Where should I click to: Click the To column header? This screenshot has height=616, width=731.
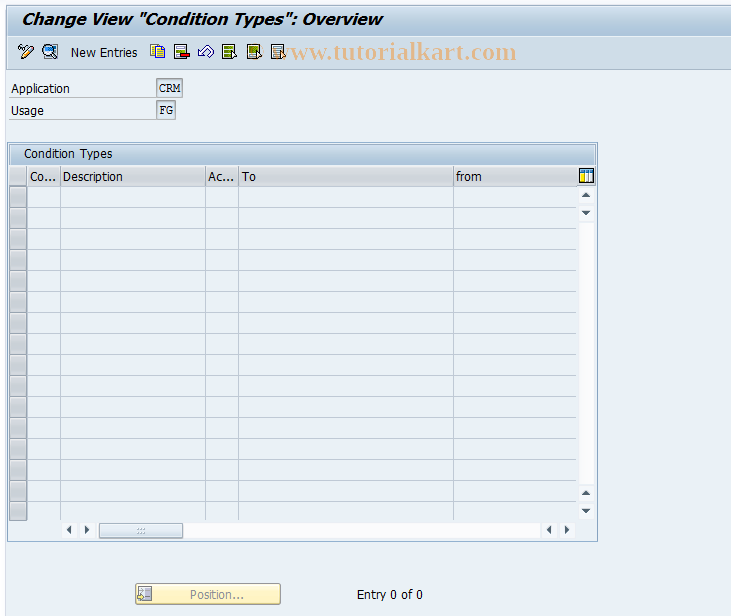click(x=345, y=177)
